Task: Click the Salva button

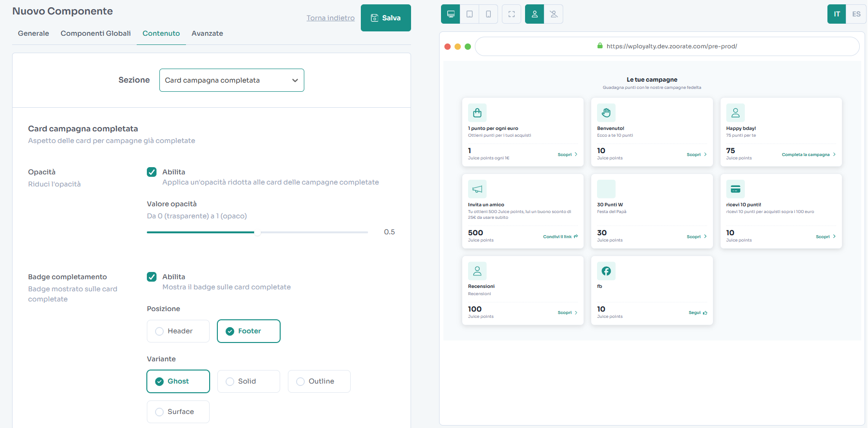Action: [386, 18]
